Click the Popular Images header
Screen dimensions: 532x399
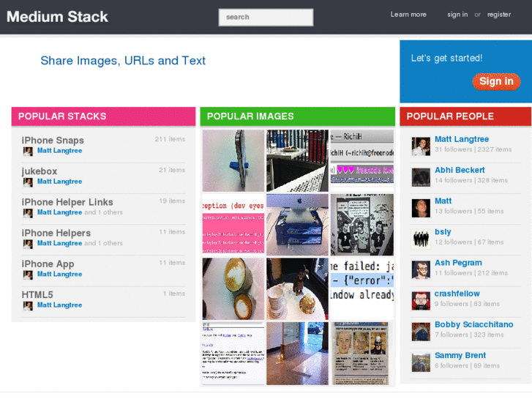(298, 116)
